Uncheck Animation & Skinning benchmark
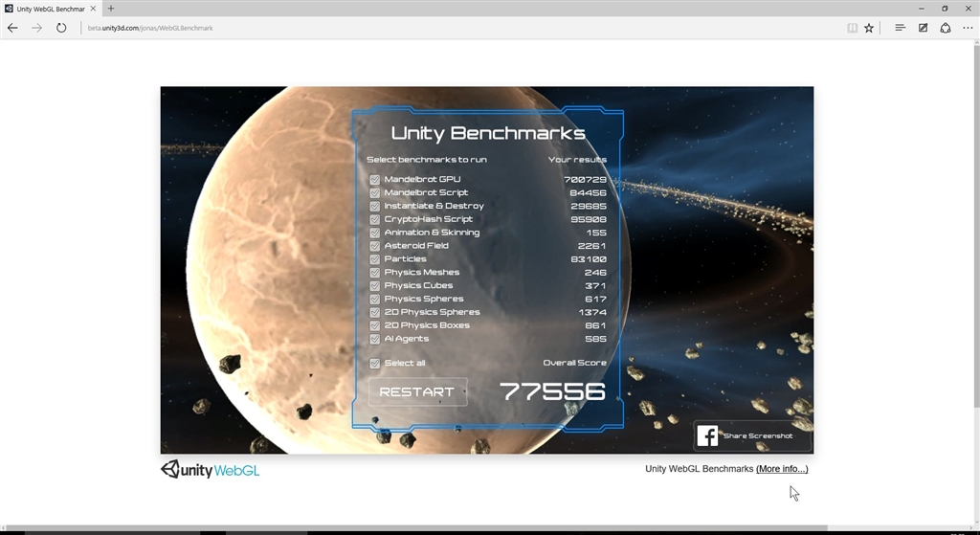 pyautogui.click(x=375, y=233)
